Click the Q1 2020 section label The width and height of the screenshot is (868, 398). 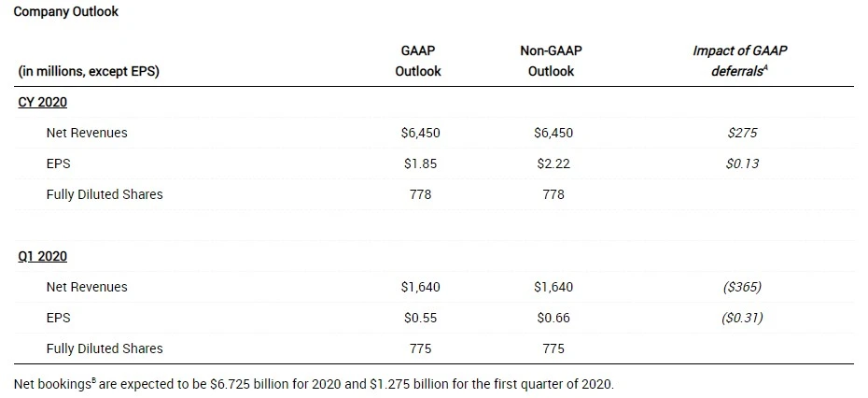(43, 256)
